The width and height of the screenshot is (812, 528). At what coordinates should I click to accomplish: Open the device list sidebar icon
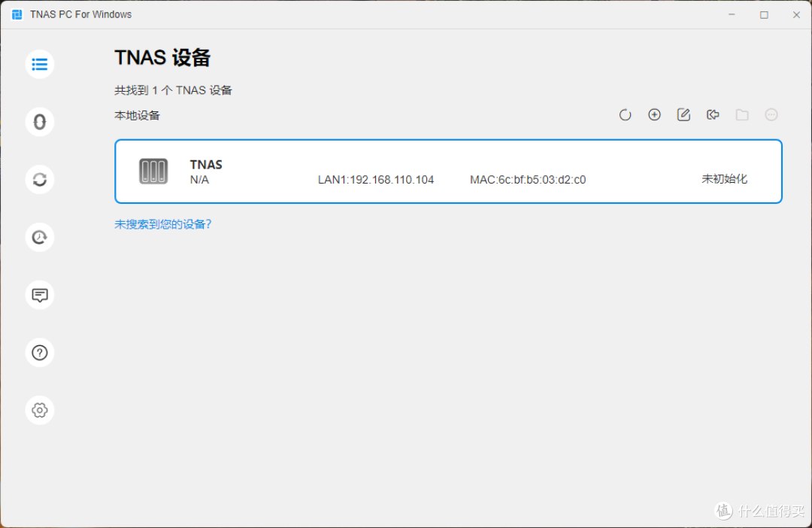39,64
